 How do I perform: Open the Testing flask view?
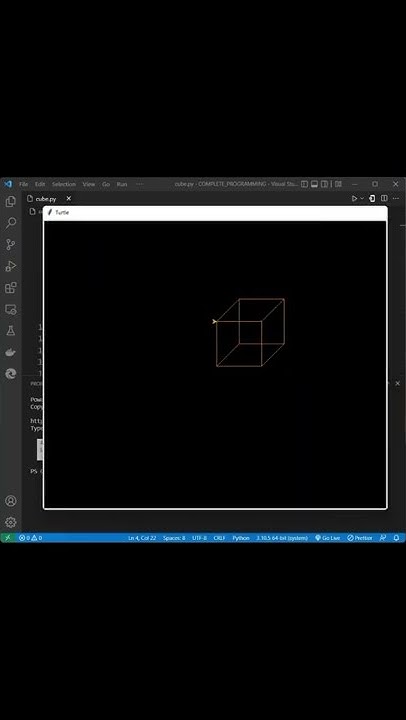coord(10,331)
